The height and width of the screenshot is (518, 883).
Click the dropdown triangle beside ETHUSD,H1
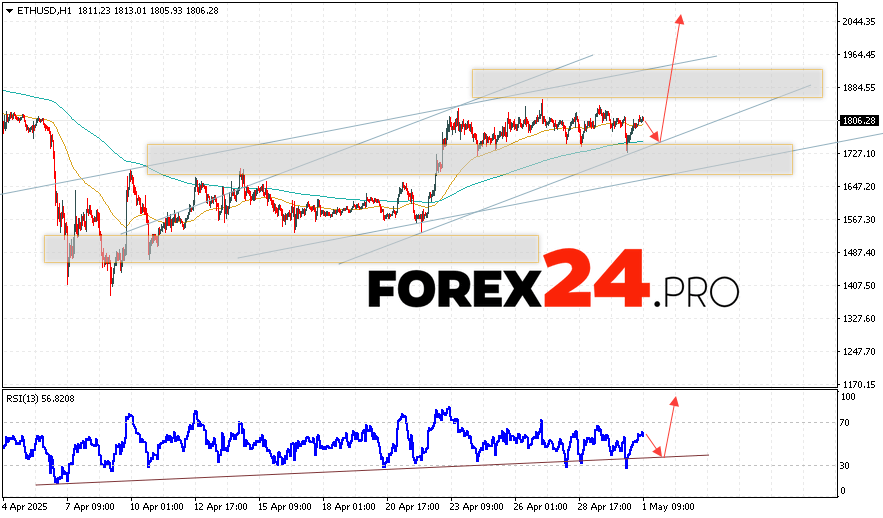click(x=8, y=10)
